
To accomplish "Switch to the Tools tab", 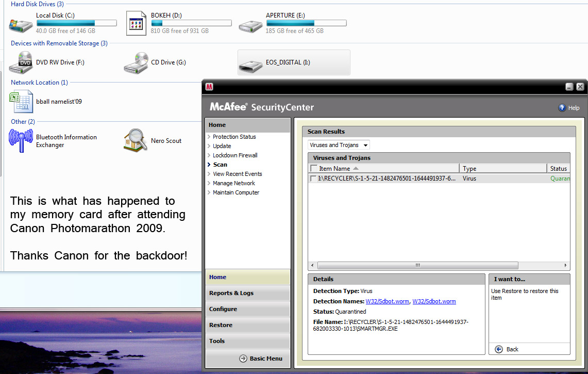I will pyautogui.click(x=247, y=341).
